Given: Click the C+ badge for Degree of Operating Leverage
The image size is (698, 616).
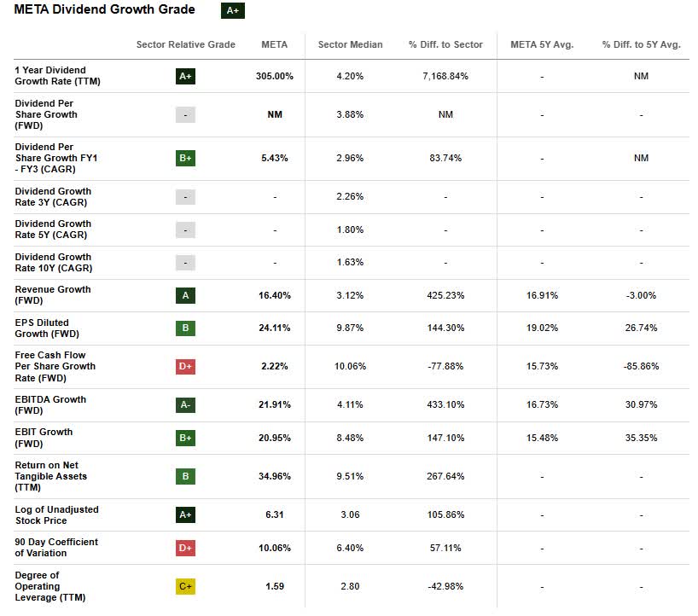Looking at the screenshot, I should (x=185, y=586).
